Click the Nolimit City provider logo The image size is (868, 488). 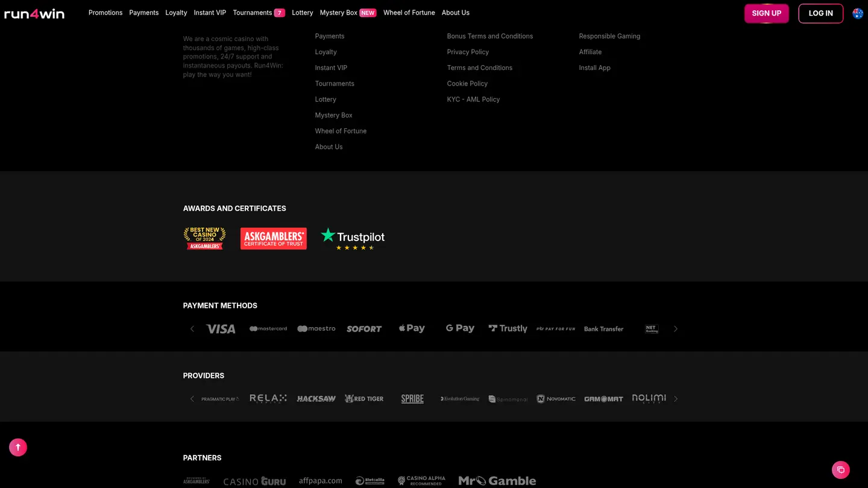click(649, 399)
